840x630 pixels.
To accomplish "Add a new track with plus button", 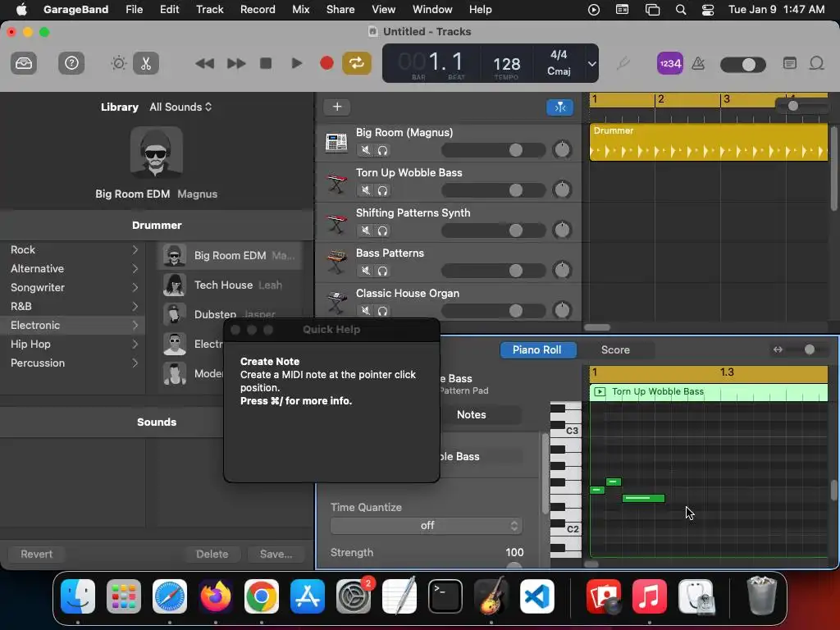I will click(x=337, y=107).
